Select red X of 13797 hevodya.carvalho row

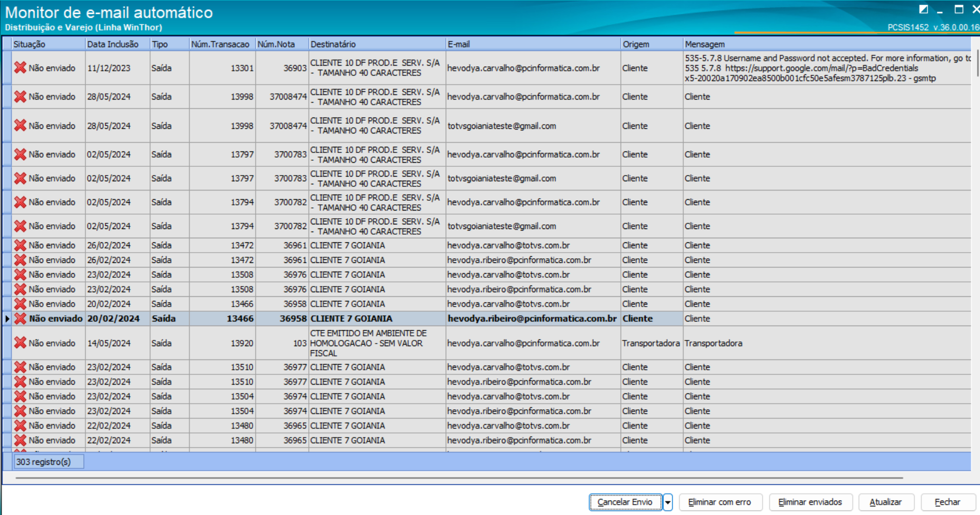pyautogui.click(x=20, y=154)
